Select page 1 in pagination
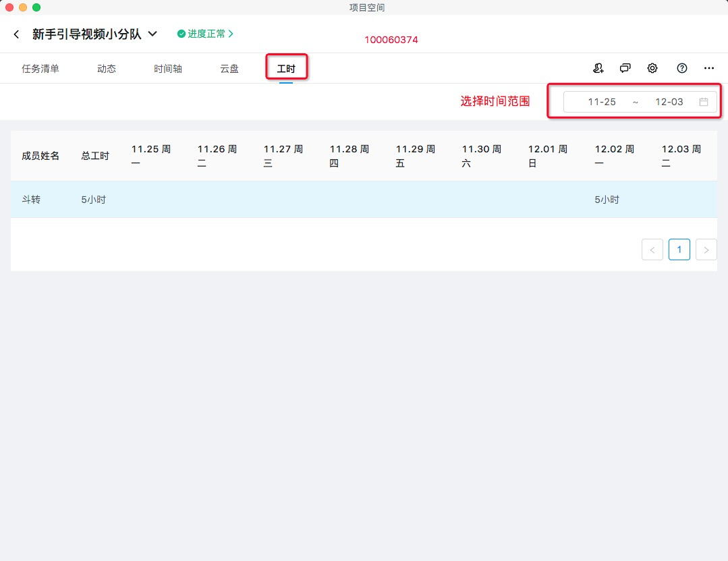The height and width of the screenshot is (561, 728). [679, 249]
